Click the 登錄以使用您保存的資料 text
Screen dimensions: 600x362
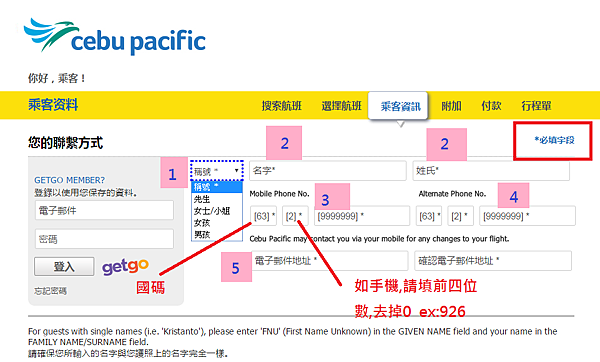(86, 192)
